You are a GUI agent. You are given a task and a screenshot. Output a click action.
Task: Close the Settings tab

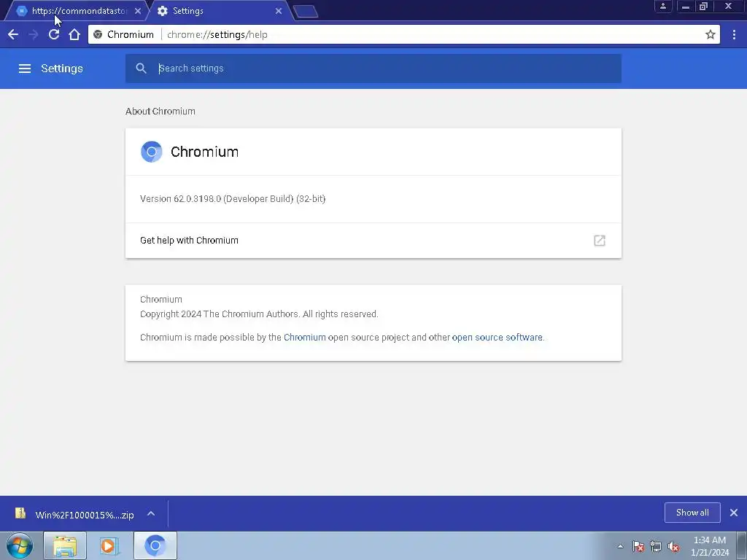(279, 11)
